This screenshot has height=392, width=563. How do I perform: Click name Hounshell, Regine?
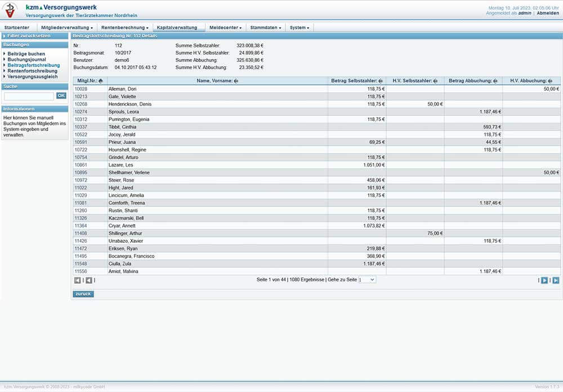pos(127,150)
